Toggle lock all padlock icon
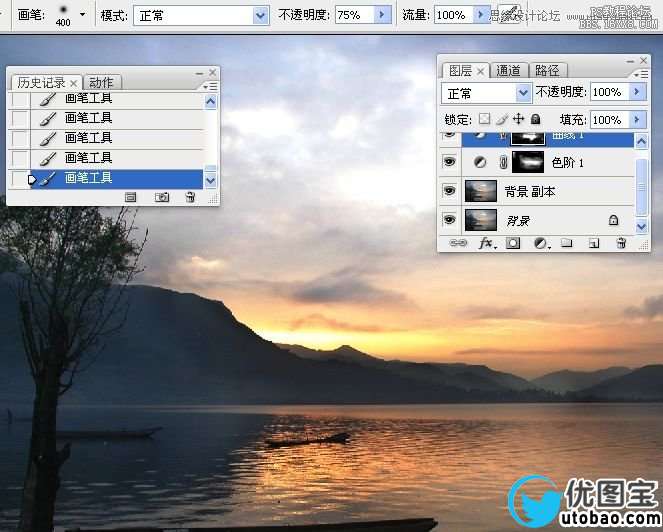663x532 pixels. coord(536,119)
